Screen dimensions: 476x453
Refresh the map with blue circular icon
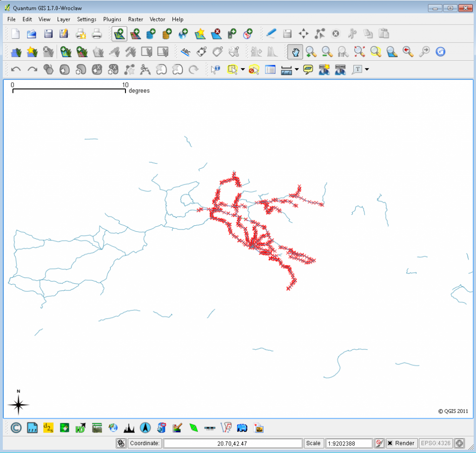coord(440,52)
